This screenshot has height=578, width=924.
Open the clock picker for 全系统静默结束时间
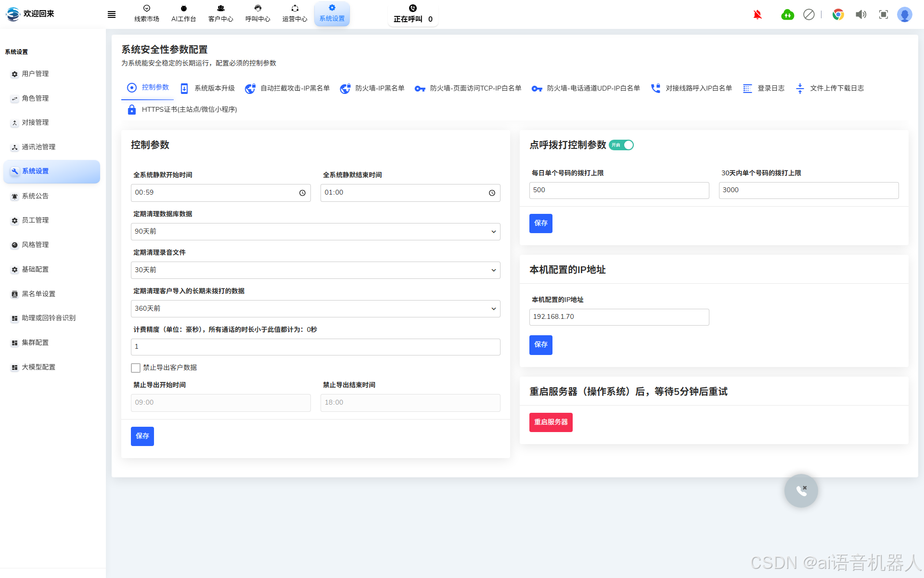[492, 193]
